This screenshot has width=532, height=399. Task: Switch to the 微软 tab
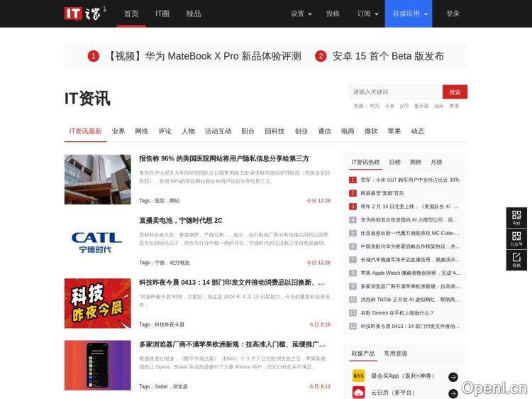coord(371,131)
